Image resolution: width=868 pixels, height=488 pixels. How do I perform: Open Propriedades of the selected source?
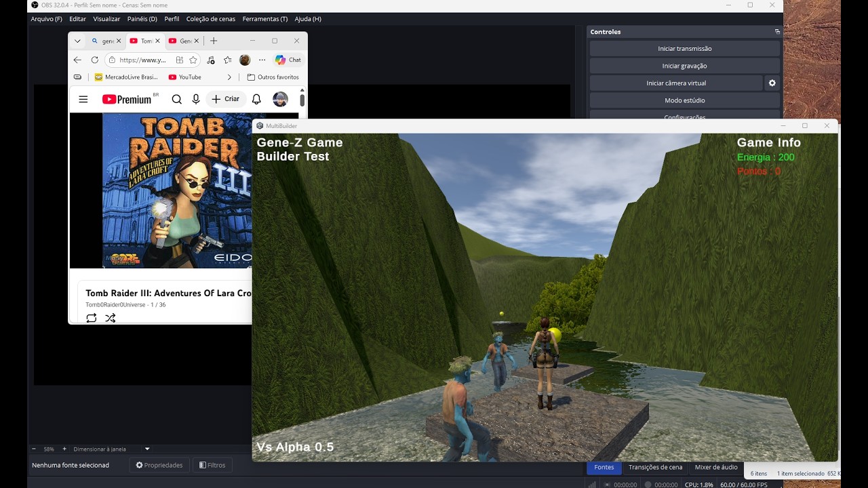click(159, 465)
